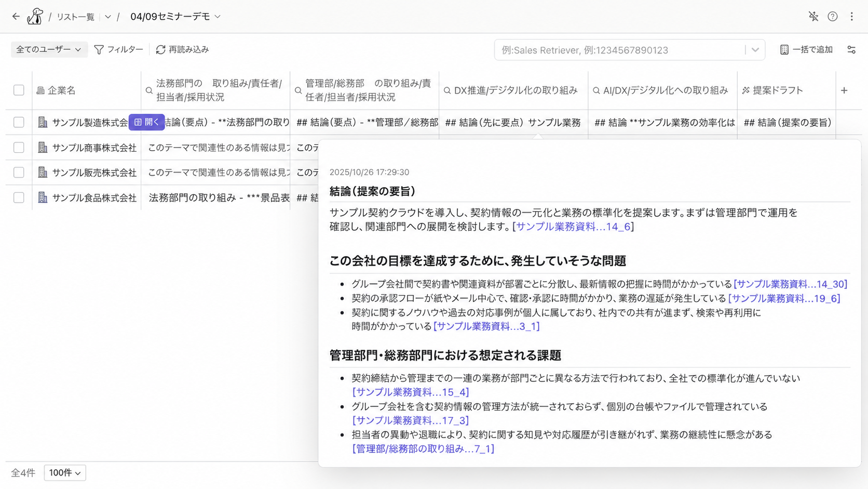
Task: Click search icon in AI/DX column header
Action: tap(596, 90)
